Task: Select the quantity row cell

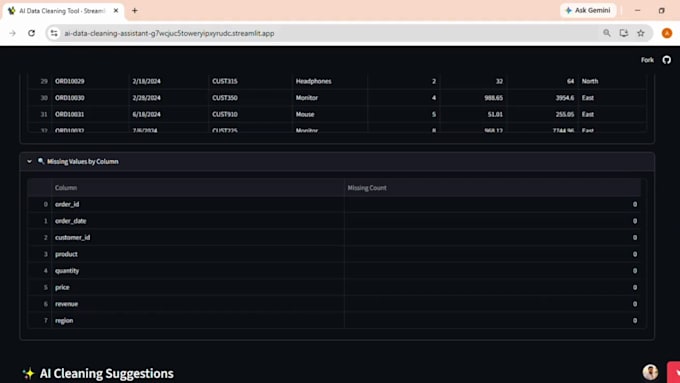Action: 198,271
